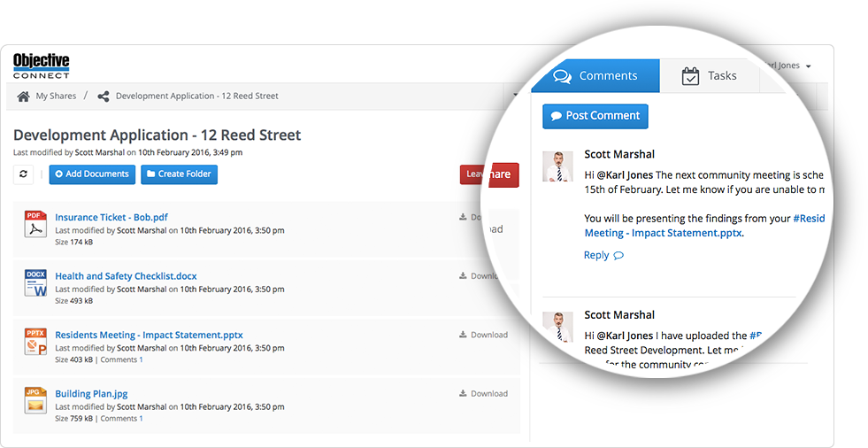Switch to the Tasks tab

click(709, 76)
